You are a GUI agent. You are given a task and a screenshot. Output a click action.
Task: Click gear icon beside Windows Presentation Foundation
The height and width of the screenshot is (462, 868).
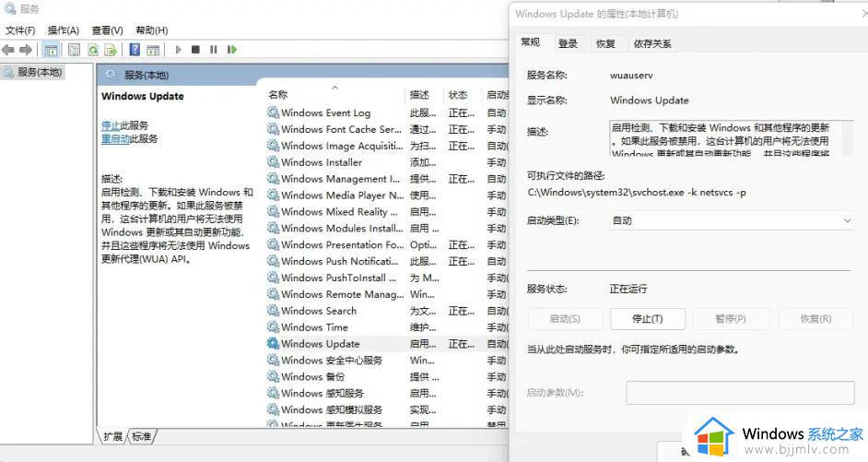(x=273, y=244)
